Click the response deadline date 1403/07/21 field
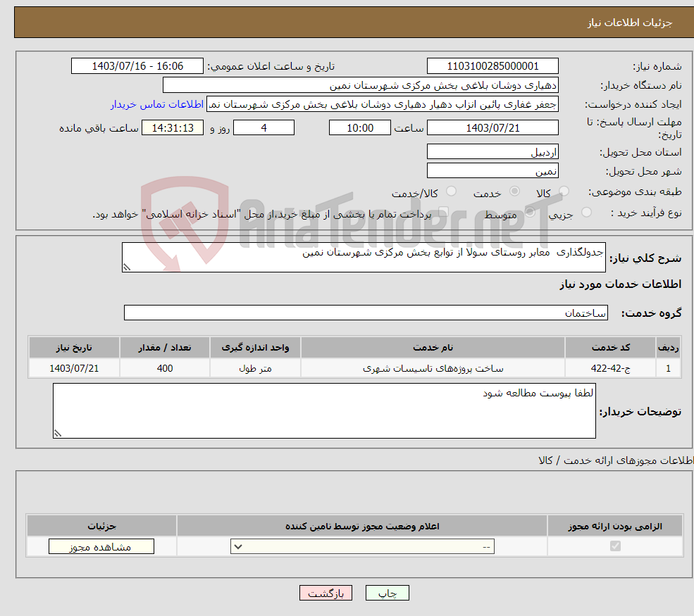The width and height of the screenshot is (694, 616). click(492, 128)
